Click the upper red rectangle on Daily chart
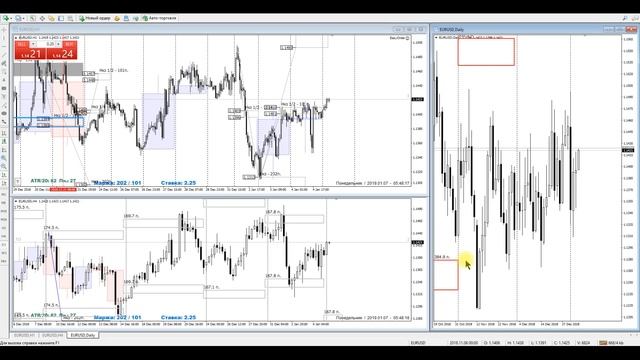The height and width of the screenshot is (360, 640). click(x=486, y=52)
